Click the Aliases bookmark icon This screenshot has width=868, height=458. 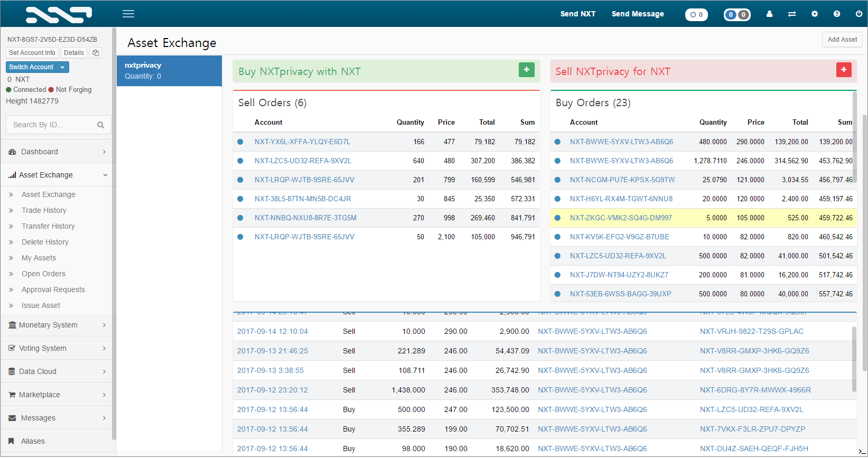coord(12,442)
